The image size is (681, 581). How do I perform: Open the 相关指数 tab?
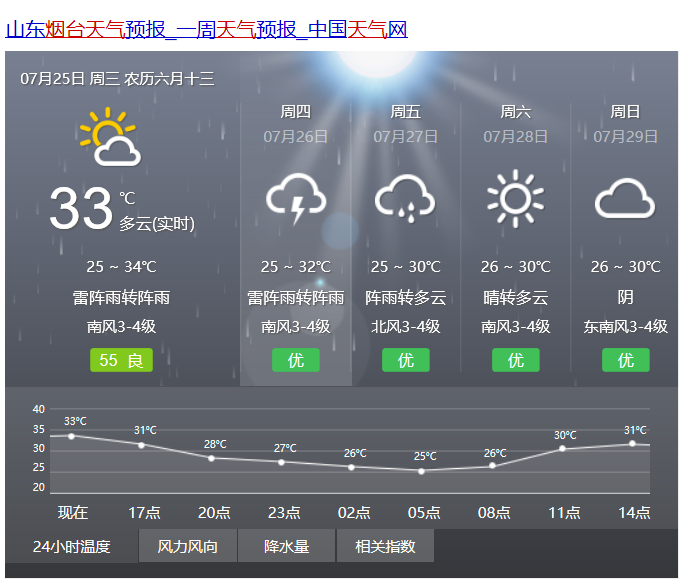[x=385, y=547]
